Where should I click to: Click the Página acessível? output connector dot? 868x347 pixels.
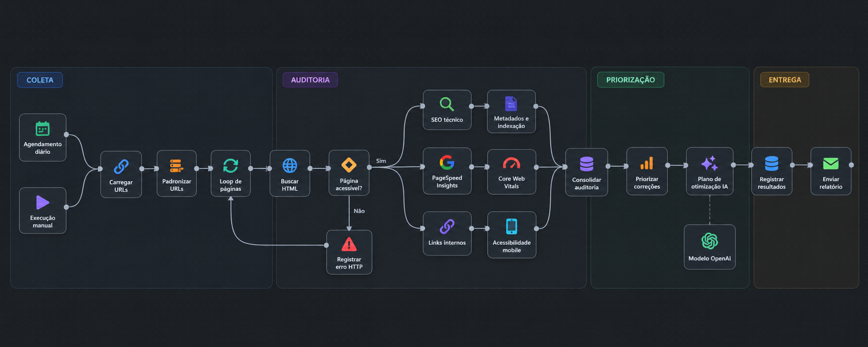click(x=369, y=167)
